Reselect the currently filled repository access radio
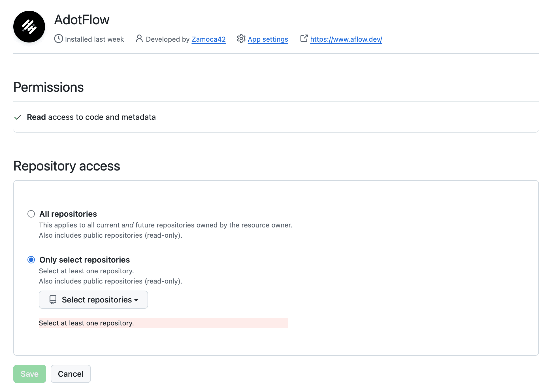The image size is (546, 392). [31, 259]
